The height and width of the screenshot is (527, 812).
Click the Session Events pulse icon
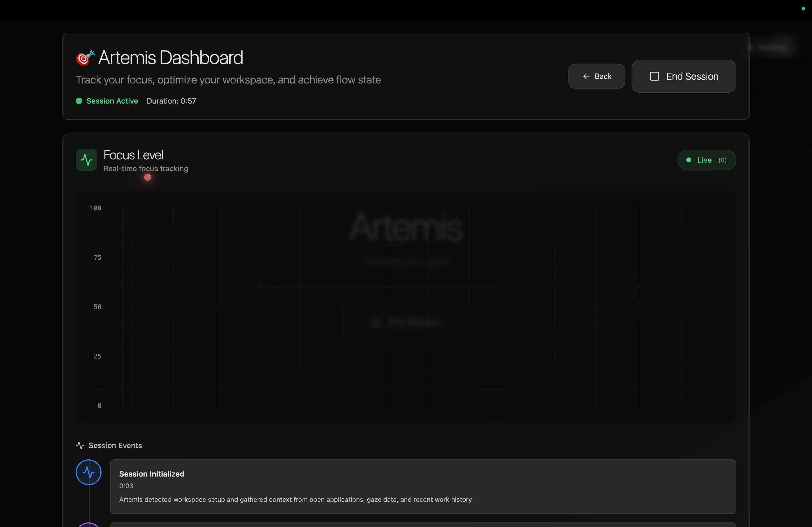[80, 445]
